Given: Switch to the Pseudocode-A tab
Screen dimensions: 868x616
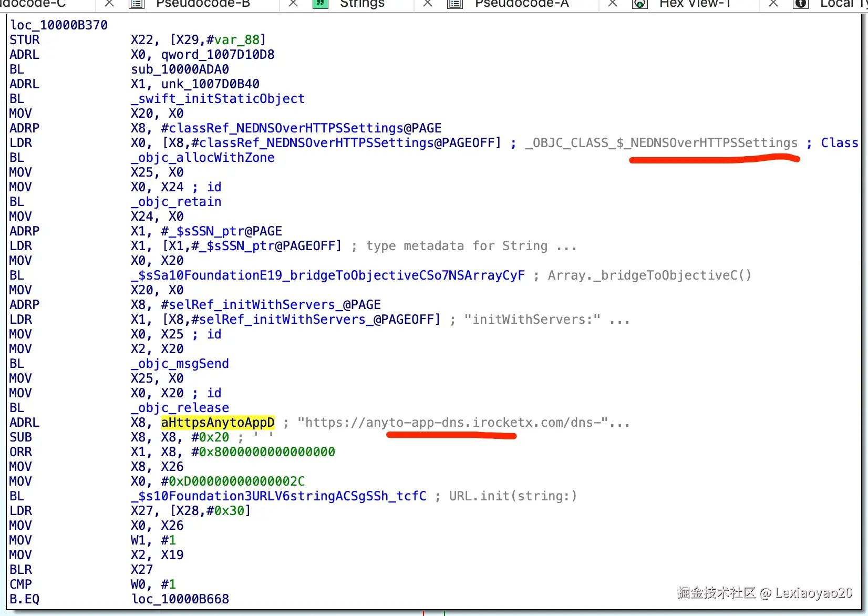Looking at the screenshot, I should click(x=522, y=4).
